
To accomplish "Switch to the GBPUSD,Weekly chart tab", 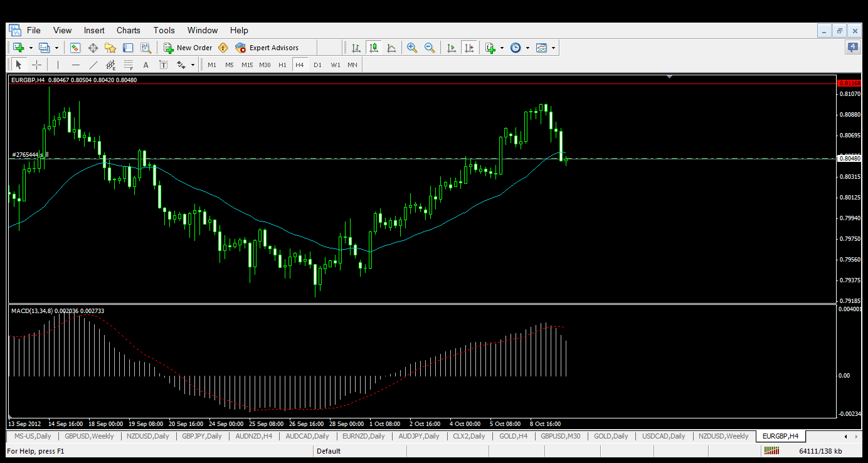I will (x=89, y=436).
